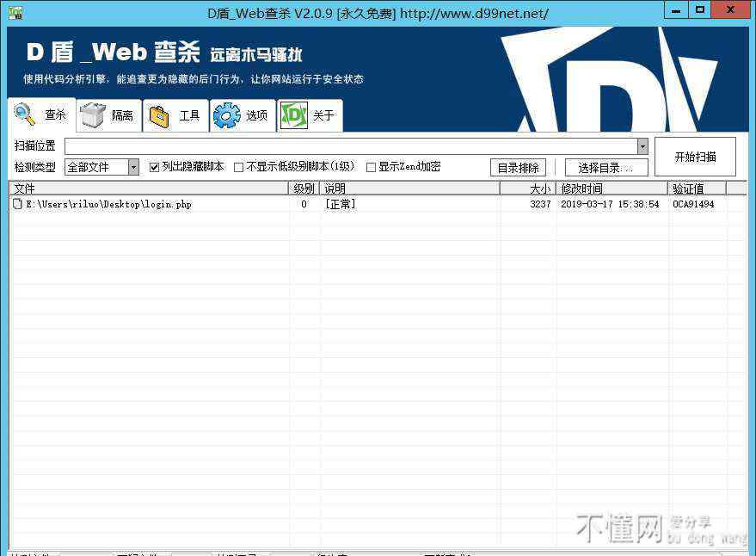Click the 选择目录 button
This screenshot has height=556, width=756.
[x=605, y=168]
